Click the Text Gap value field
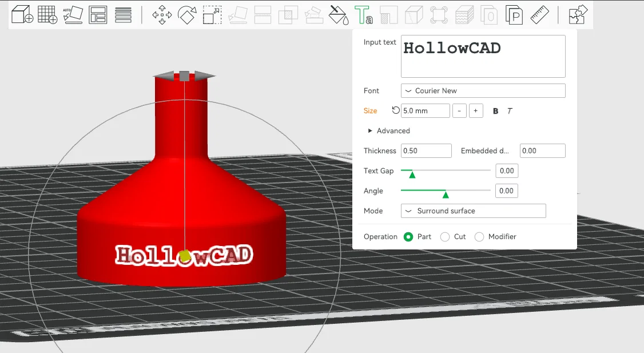The width and height of the screenshot is (644, 353). (507, 170)
